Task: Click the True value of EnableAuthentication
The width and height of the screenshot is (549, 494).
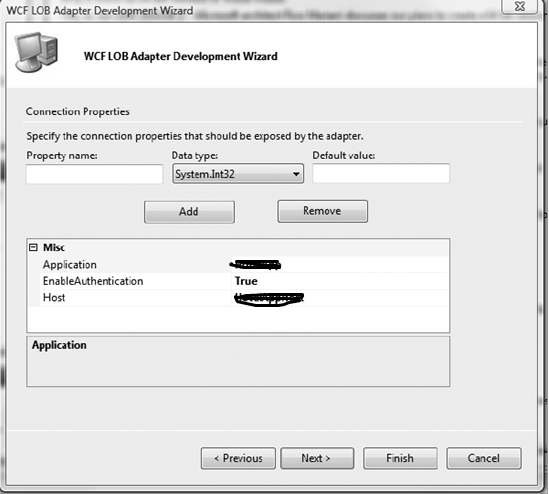Action: click(x=246, y=281)
